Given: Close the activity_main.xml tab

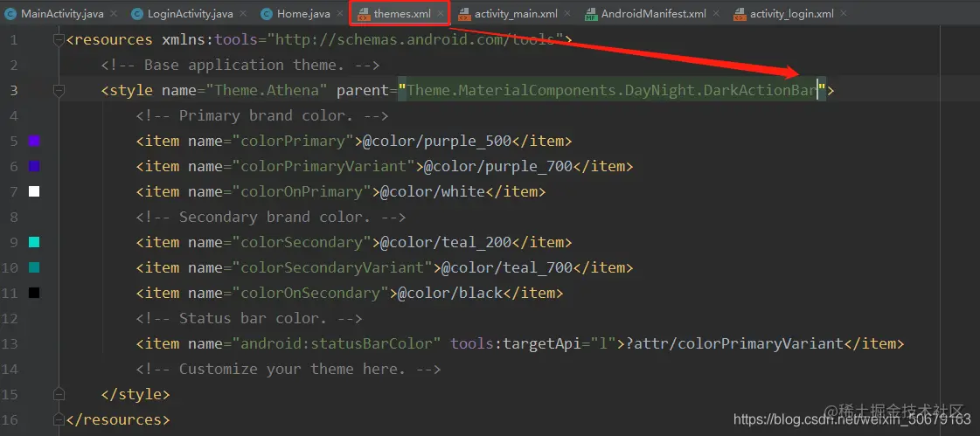Looking at the screenshot, I should pyautogui.click(x=566, y=13).
